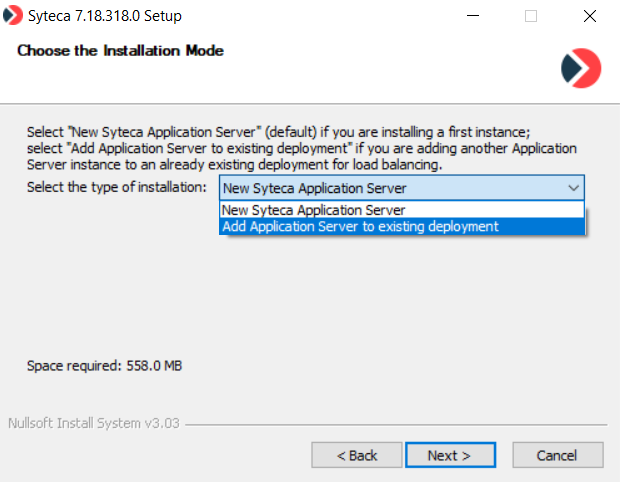620x482 pixels.
Task: Click the "Syteca 7.18.318.0 Setup" title text
Action: 105,16
